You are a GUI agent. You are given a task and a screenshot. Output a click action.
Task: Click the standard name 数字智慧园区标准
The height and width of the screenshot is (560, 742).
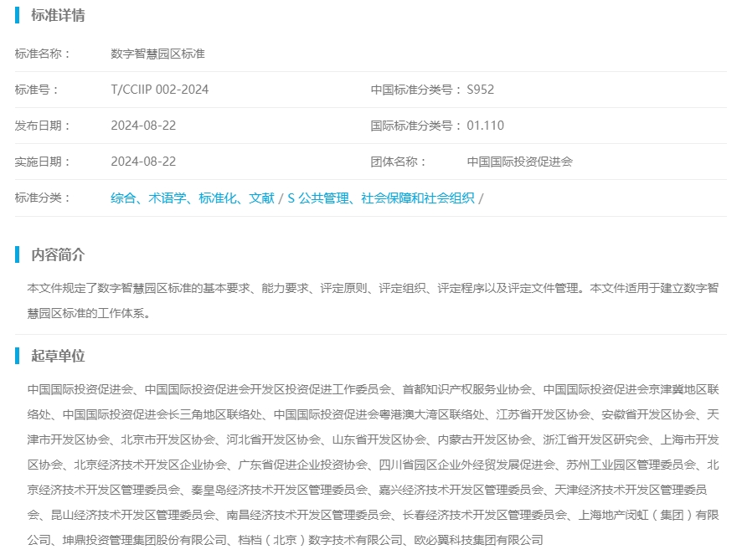tap(157, 54)
